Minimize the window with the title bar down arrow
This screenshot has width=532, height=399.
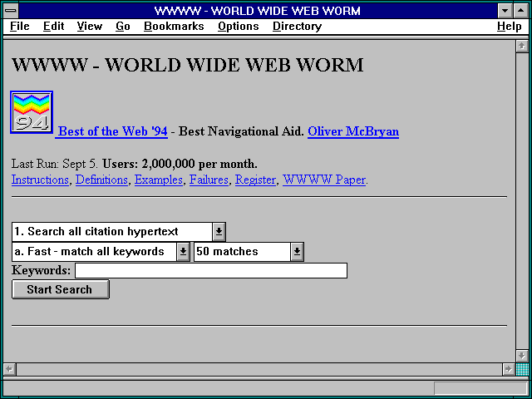tap(505, 11)
